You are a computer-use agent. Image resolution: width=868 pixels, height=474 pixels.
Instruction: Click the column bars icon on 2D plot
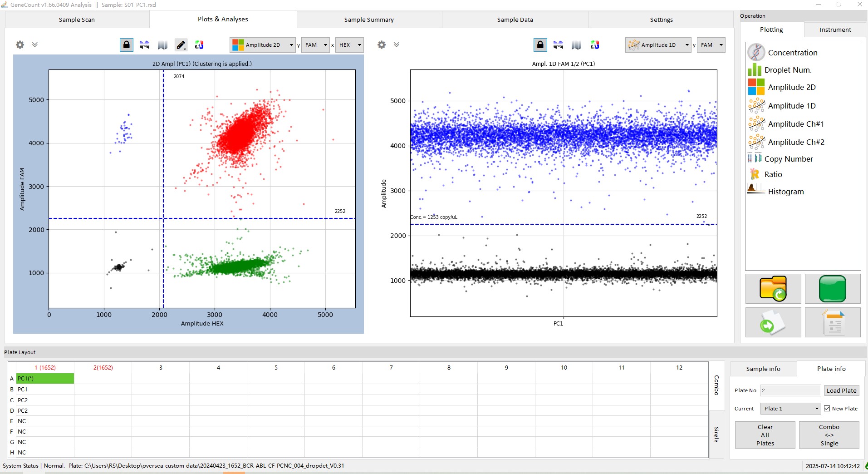(162, 44)
